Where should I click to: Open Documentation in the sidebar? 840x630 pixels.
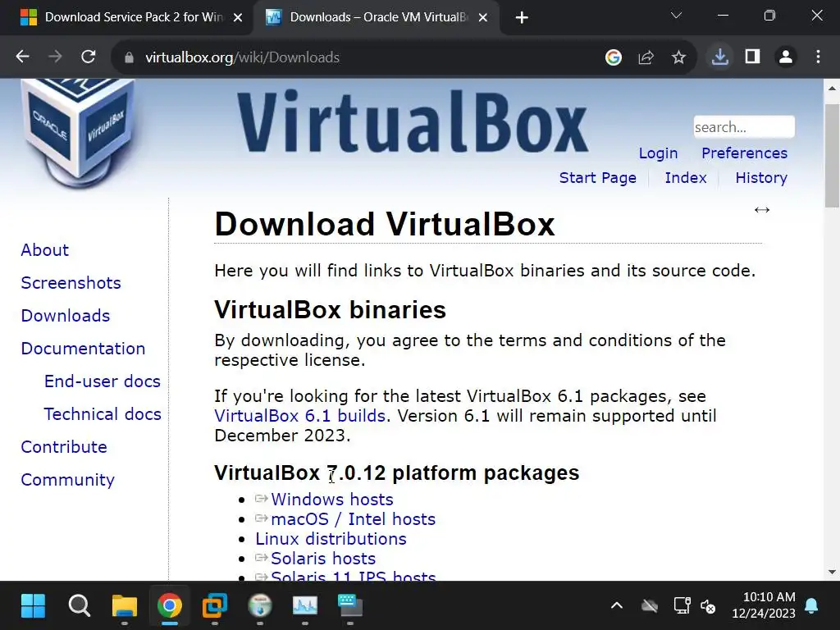pyautogui.click(x=83, y=349)
